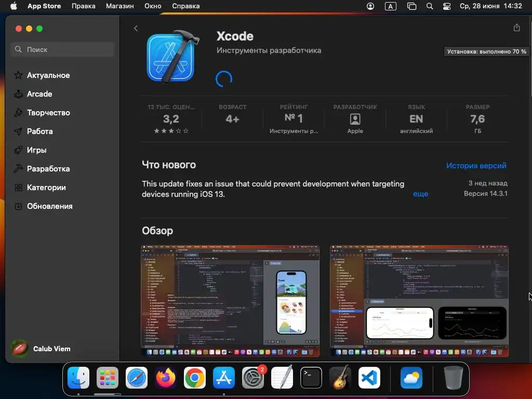Open the Weather app from the Dock

(411, 378)
